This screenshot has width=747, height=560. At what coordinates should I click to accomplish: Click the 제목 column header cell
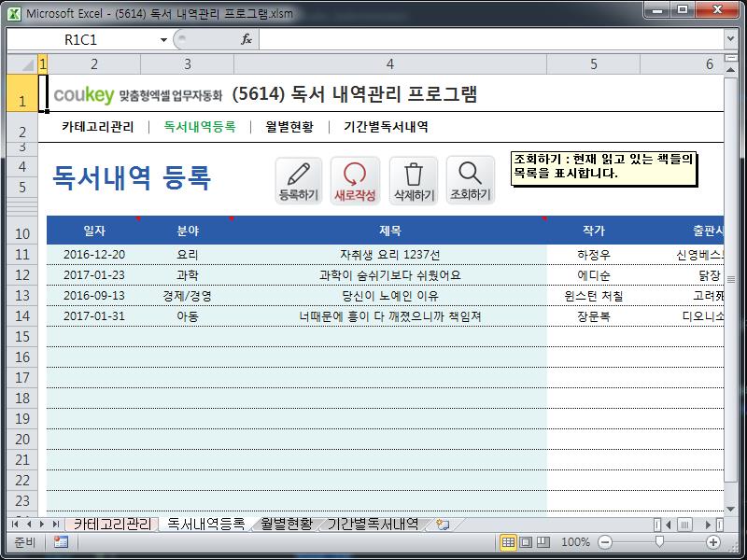click(390, 231)
